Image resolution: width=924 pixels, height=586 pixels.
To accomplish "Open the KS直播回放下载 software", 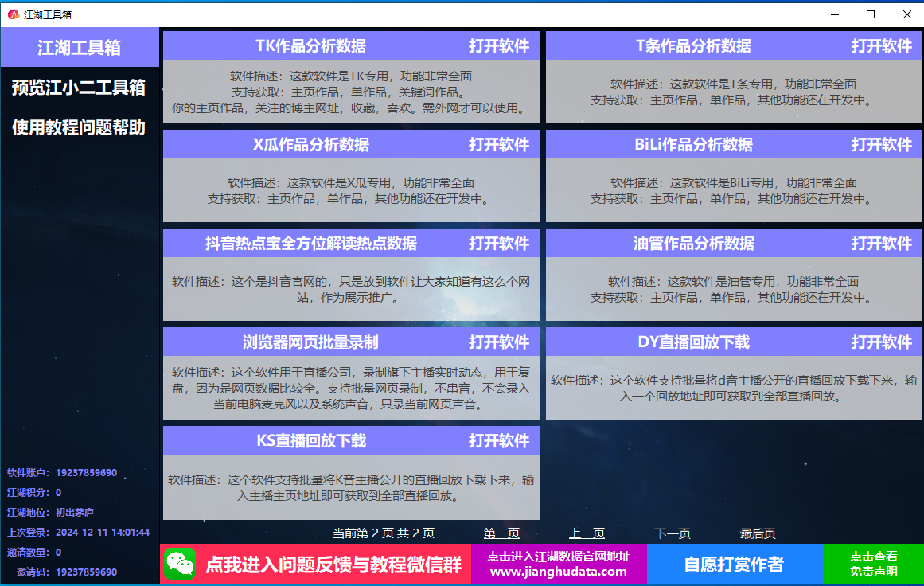I will point(498,441).
